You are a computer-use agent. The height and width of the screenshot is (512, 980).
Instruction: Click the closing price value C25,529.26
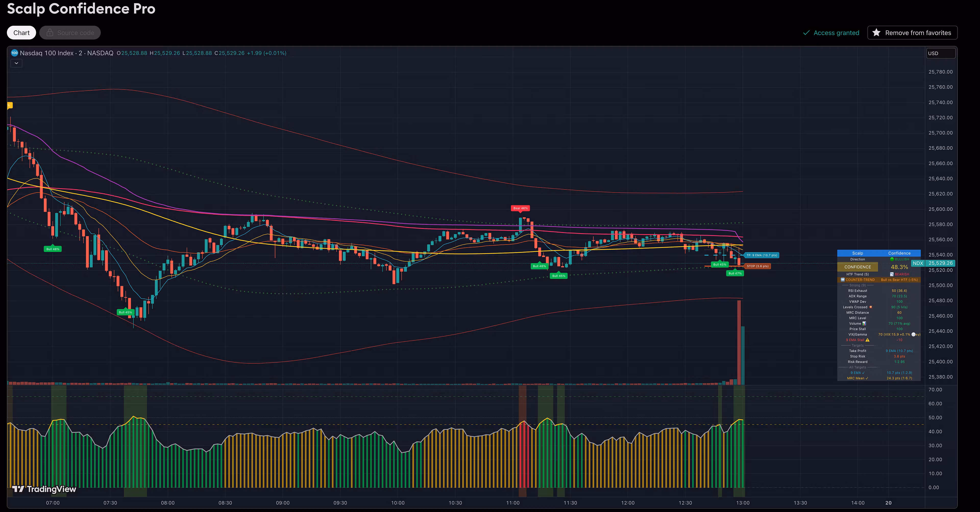229,53
